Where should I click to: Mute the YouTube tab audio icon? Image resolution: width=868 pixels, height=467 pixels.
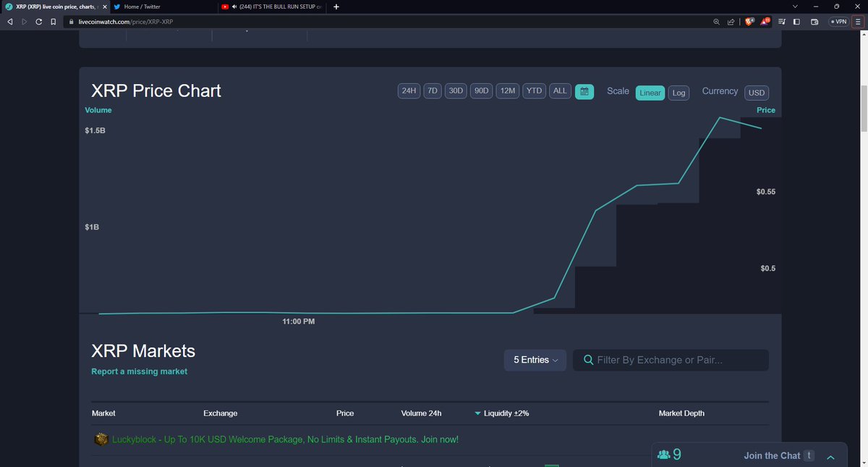[234, 7]
